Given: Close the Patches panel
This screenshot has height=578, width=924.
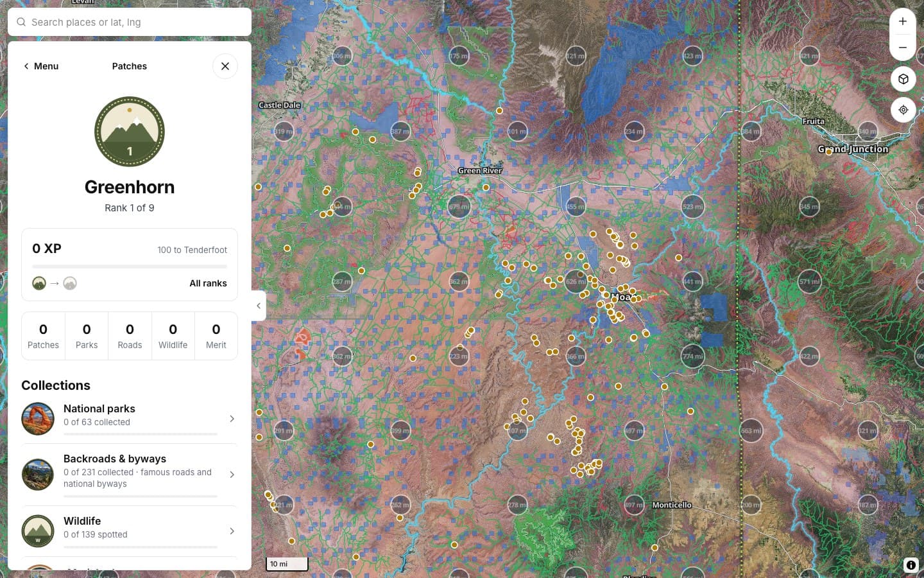Looking at the screenshot, I should click(225, 66).
